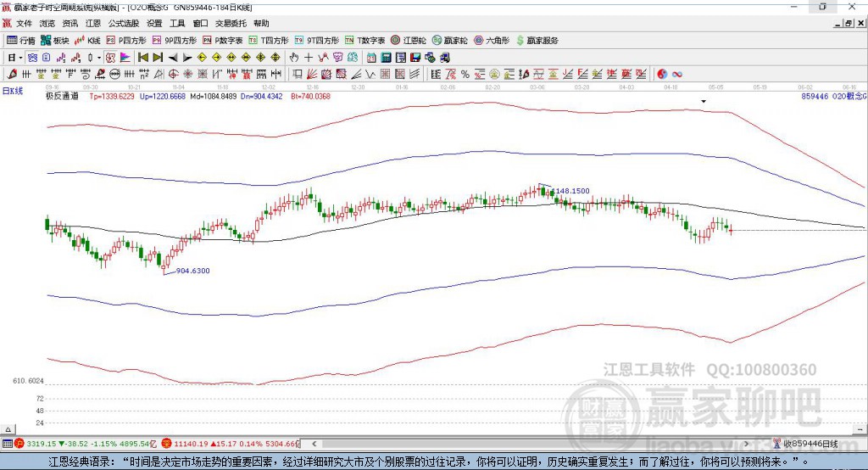Click the 极反通道 indicator name
The width and height of the screenshot is (868, 470).
pyautogui.click(x=62, y=96)
